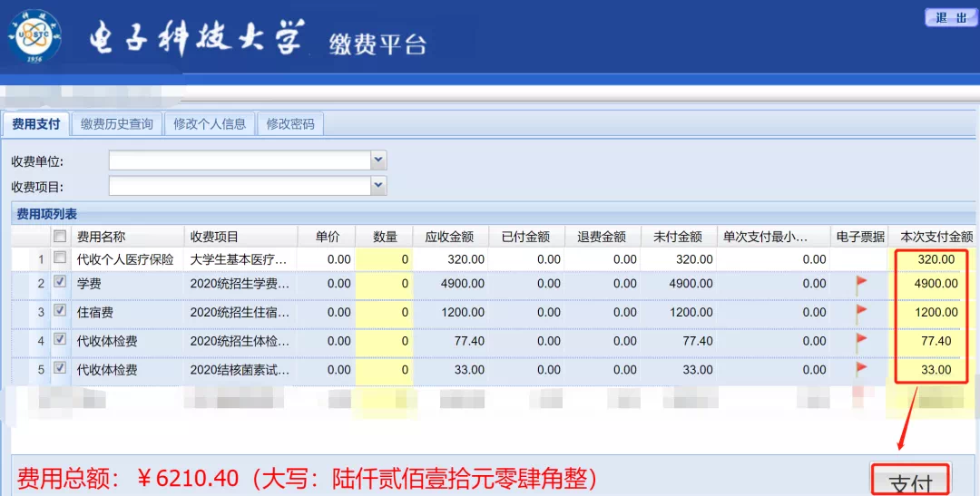Image resolution: width=980 pixels, height=496 pixels.
Task: Click the 数量 cell in 住宿费 row
Action: (385, 312)
